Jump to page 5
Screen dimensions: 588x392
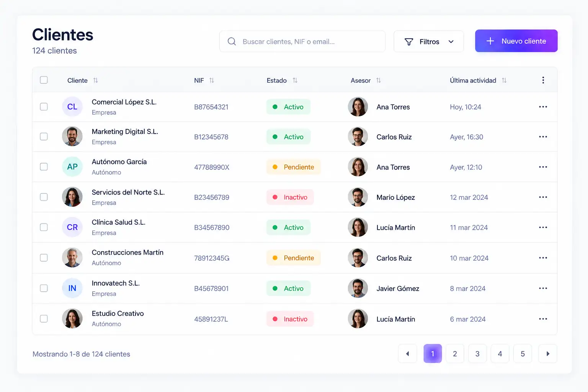coord(523,354)
